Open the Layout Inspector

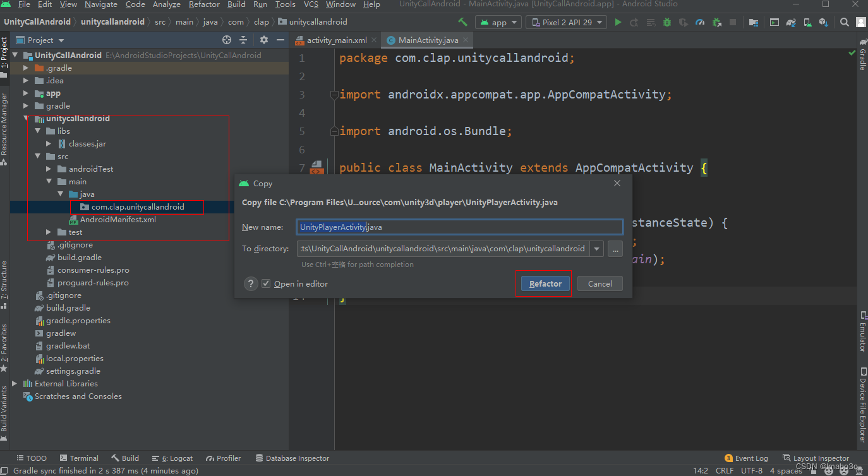816,458
